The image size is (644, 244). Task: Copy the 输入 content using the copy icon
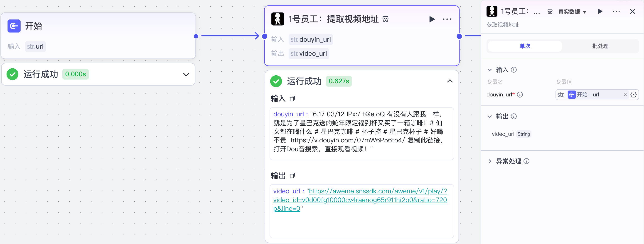(292, 99)
